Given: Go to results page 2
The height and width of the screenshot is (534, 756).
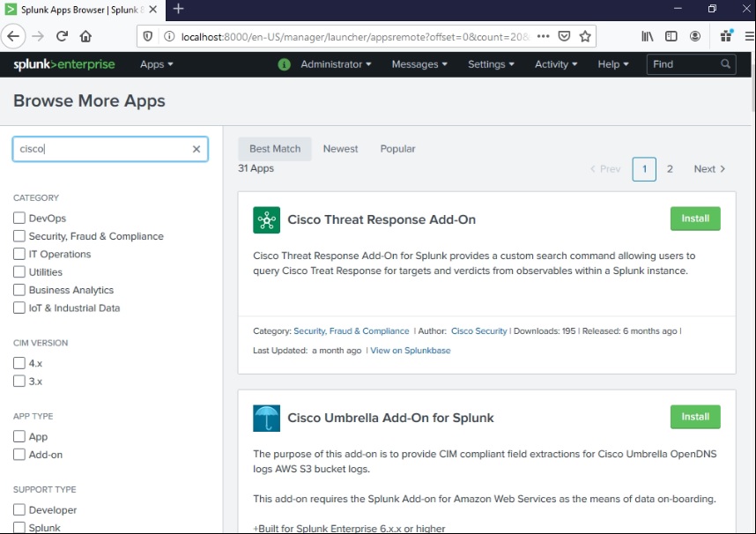Looking at the screenshot, I should (670, 169).
